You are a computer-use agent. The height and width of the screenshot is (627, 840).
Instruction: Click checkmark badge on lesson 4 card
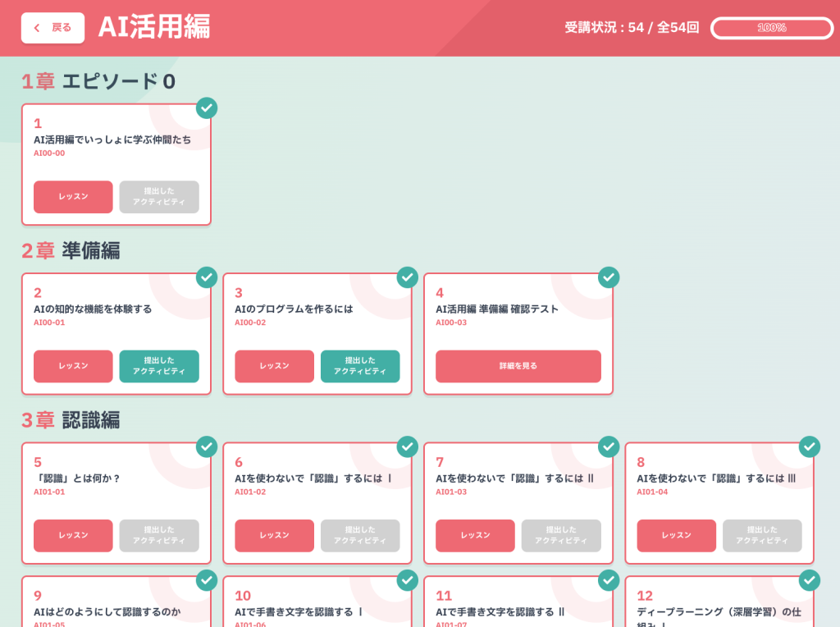(x=609, y=277)
